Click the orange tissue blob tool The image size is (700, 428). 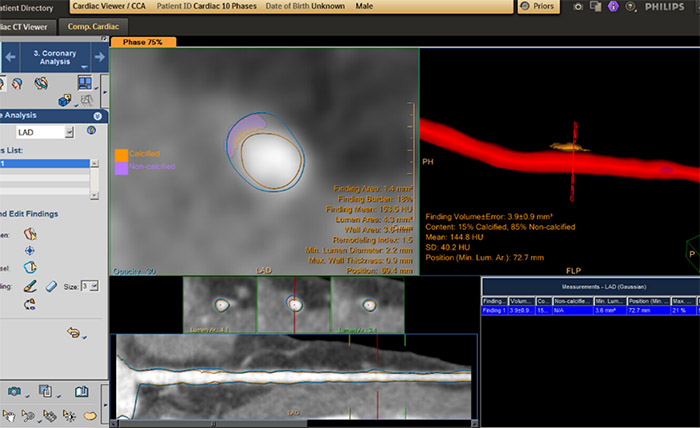coord(90,416)
